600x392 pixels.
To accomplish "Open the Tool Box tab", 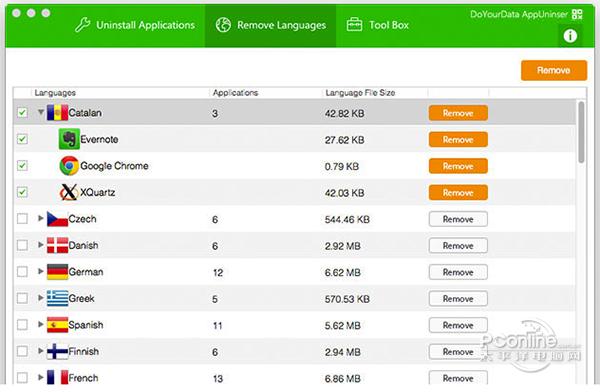I will coord(378,25).
